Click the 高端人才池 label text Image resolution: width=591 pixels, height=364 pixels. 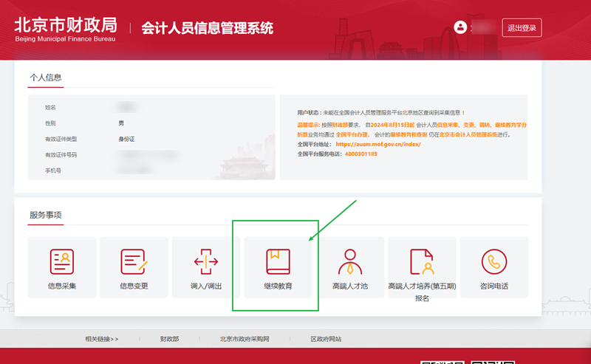point(350,286)
